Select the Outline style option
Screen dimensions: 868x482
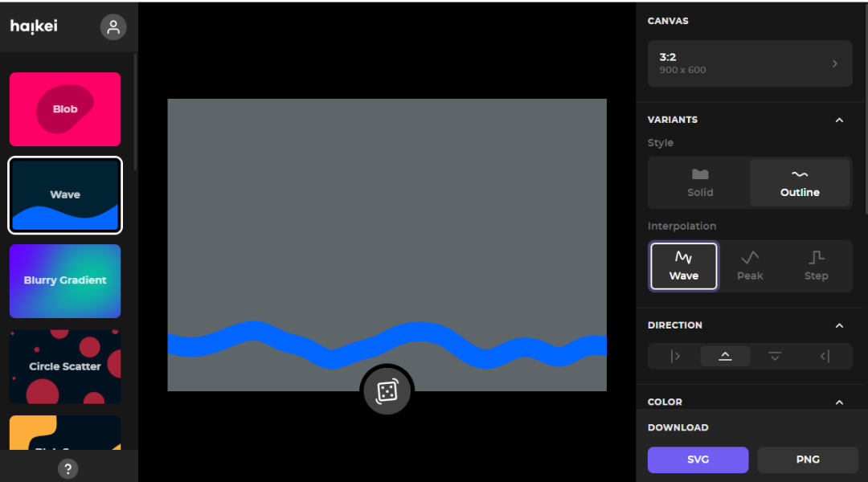800,182
